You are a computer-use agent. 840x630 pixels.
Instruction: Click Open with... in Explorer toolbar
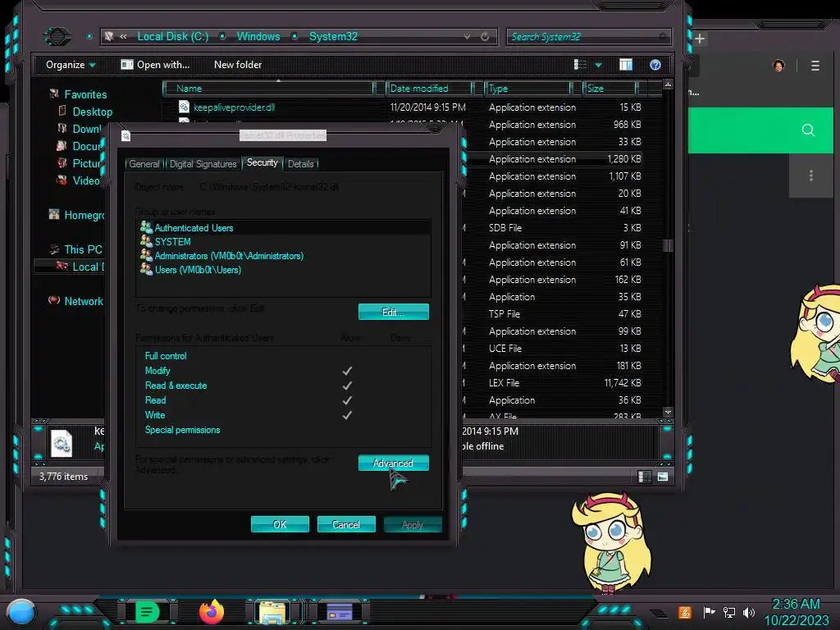(x=155, y=65)
